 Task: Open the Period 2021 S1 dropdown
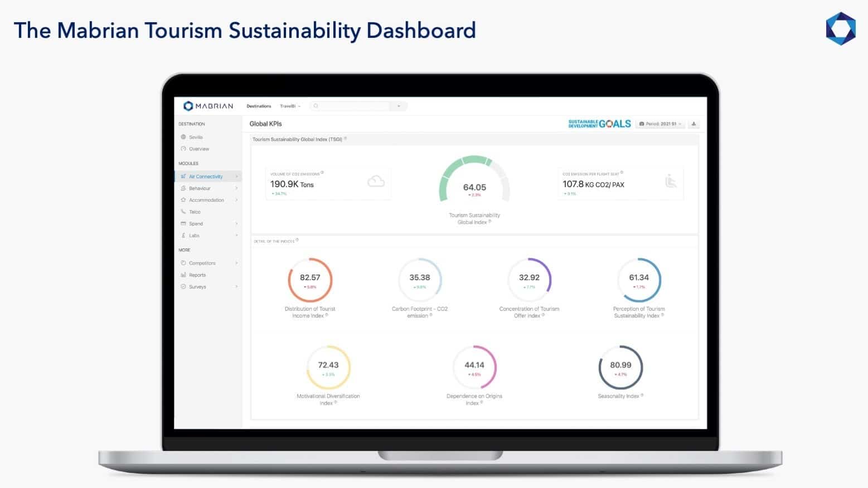coord(661,124)
